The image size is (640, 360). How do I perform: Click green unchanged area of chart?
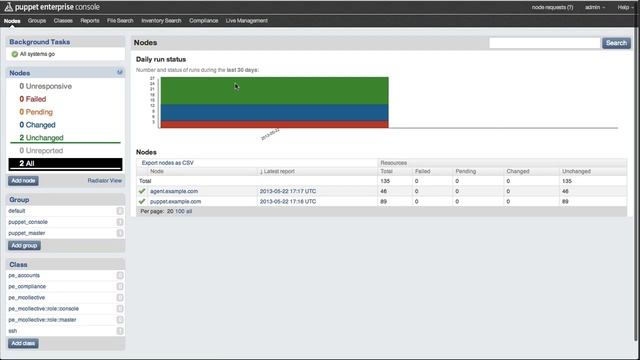(x=274, y=91)
